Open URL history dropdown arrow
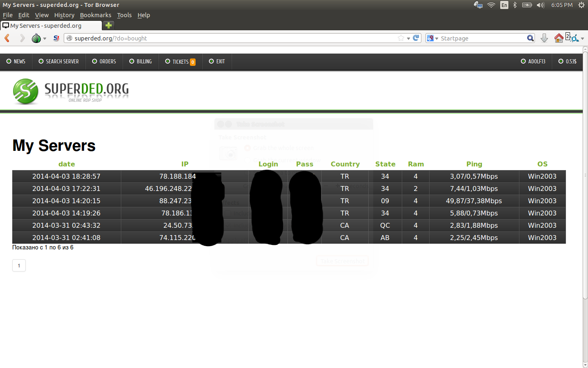 pos(408,38)
